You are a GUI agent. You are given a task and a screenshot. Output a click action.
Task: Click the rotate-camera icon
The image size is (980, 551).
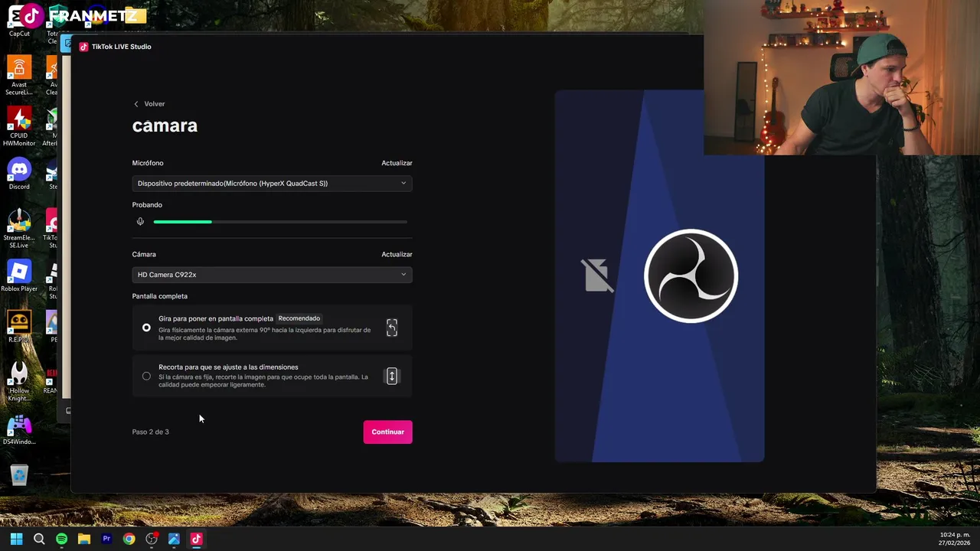click(392, 328)
